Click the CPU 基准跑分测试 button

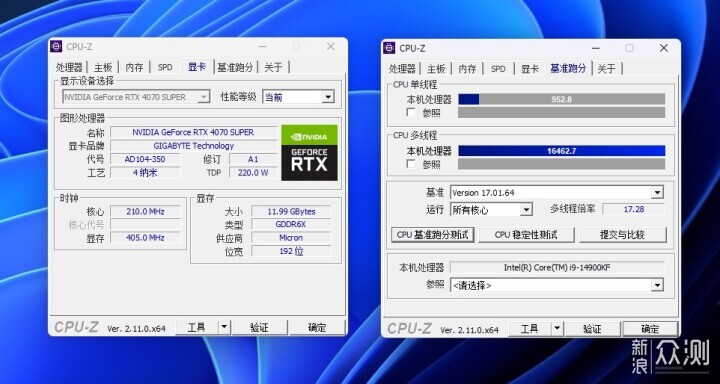pyautogui.click(x=433, y=235)
